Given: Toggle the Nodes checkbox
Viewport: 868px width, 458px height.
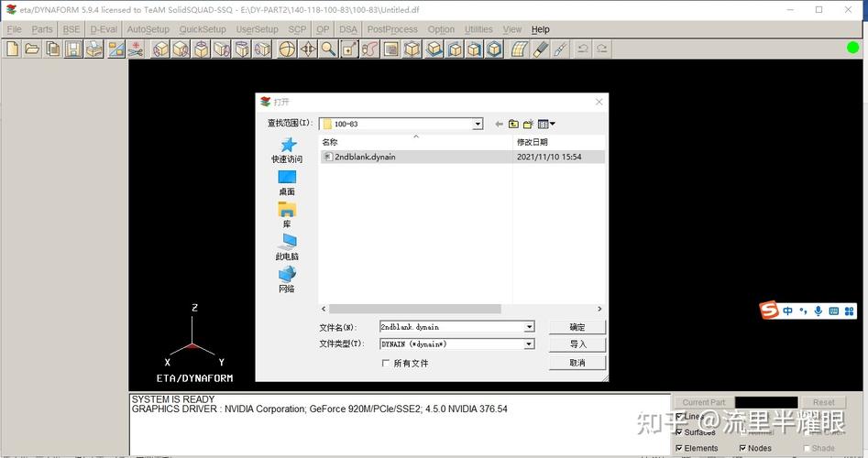Looking at the screenshot, I should [x=743, y=448].
